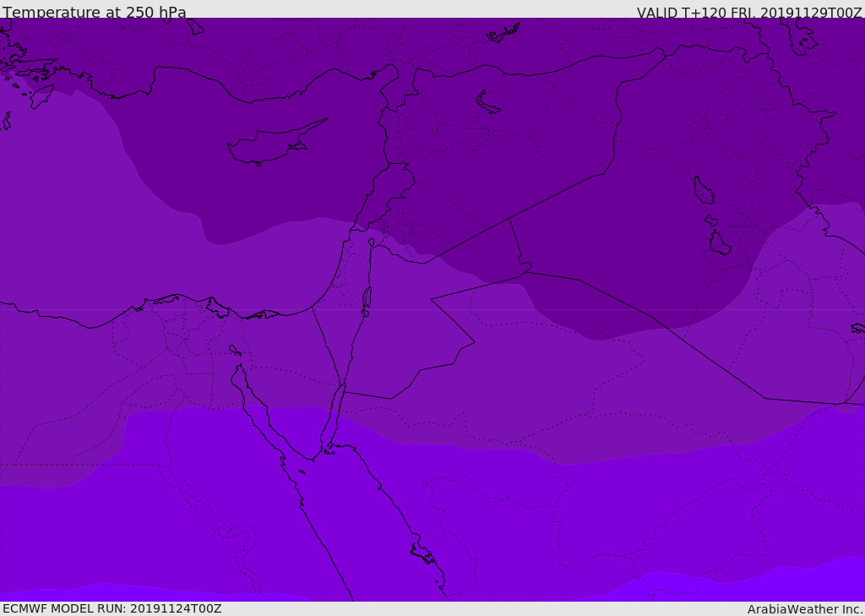Click the 'ArabiaWeather Inc' credit text
Screen dimensions: 865x616
pos(805,609)
